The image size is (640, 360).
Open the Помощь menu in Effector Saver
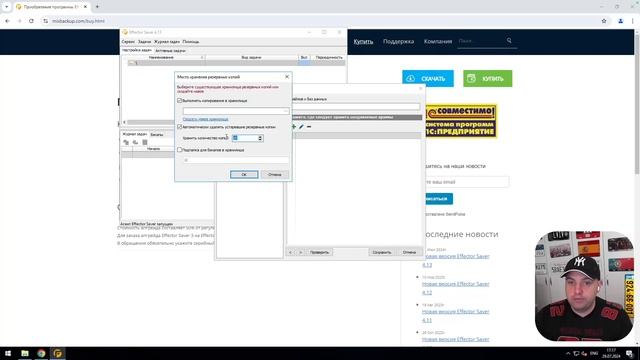click(191, 42)
